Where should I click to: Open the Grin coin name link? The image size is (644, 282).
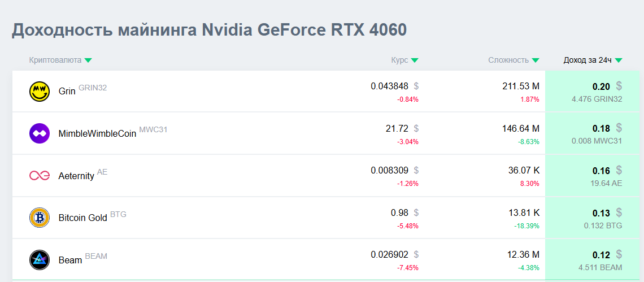tap(67, 91)
